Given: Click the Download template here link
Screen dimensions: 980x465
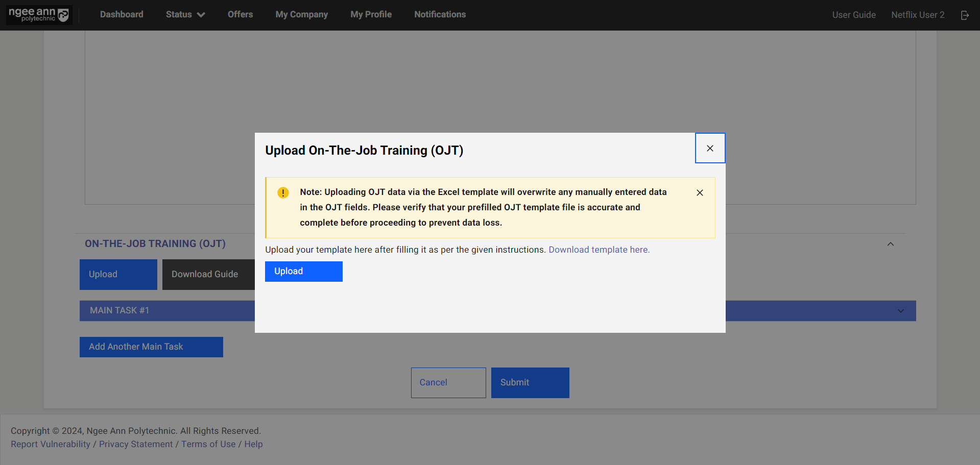Looking at the screenshot, I should [599, 250].
